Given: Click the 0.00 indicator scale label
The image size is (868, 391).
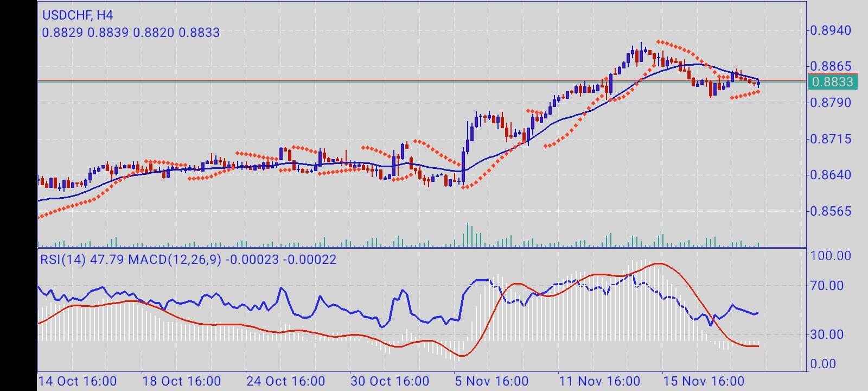Looking at the screenshot, I should [x=824, y=364].
